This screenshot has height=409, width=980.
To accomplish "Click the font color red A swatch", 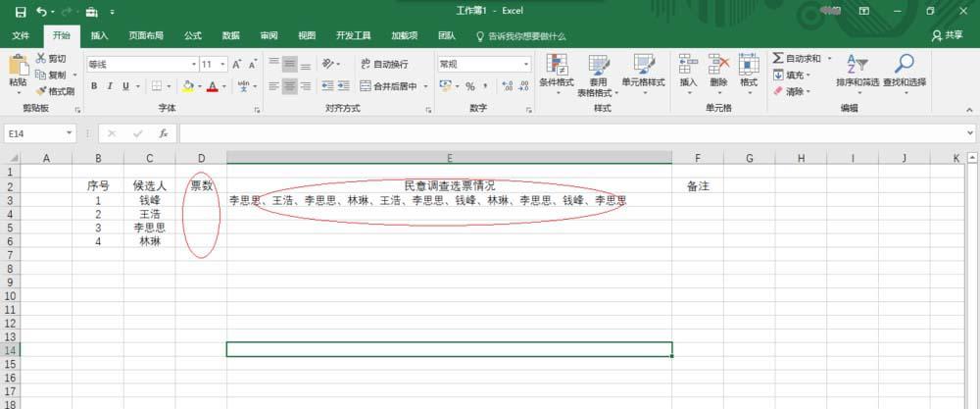I will click(213, 86).
